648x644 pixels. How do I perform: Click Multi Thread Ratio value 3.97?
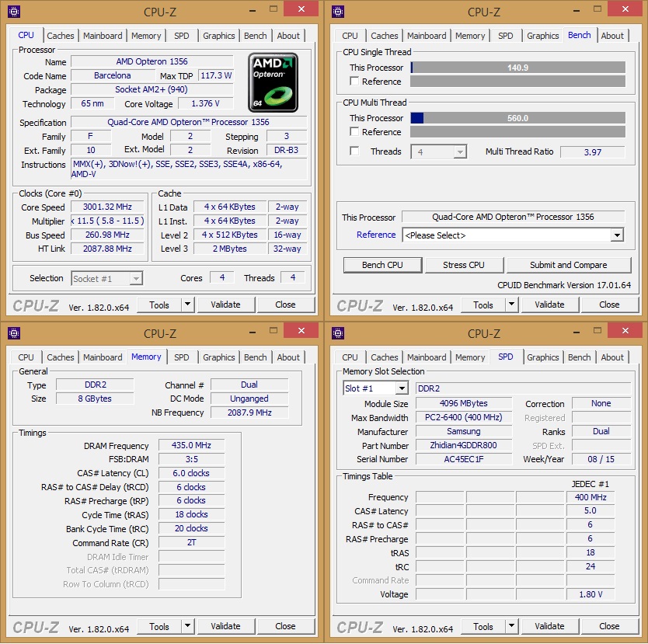click(x=593, y=152)
